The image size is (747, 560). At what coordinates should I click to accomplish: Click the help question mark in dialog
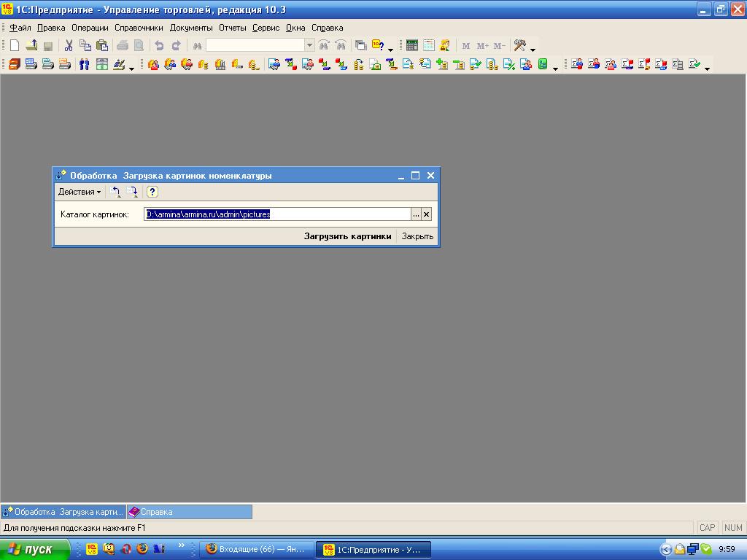click(152, 192)
